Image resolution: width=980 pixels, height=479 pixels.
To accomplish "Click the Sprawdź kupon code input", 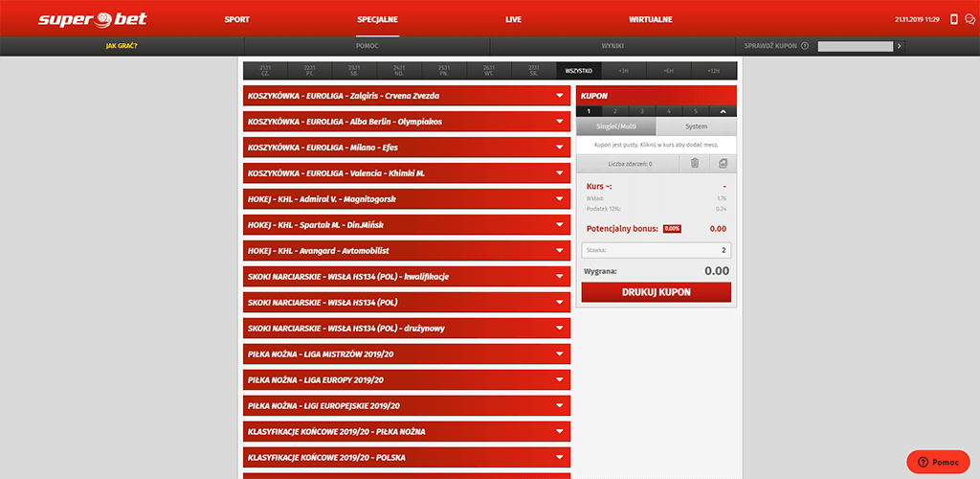I will [x=855, y=46].
